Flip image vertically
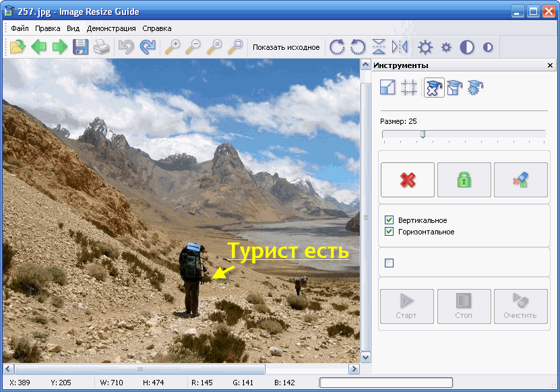The image size is (560, 392). 379,47
